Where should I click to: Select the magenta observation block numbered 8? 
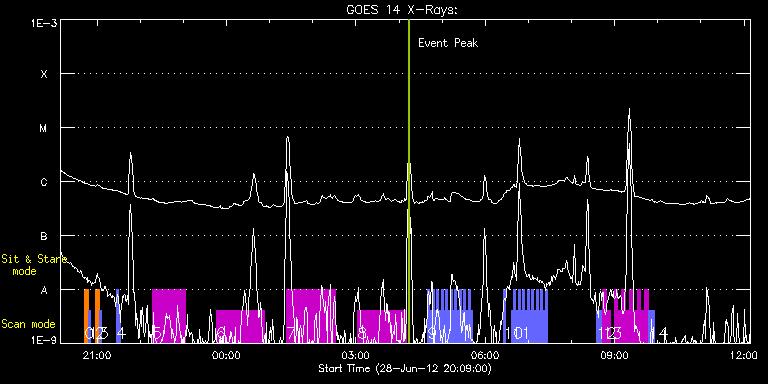tap(382, 326)
